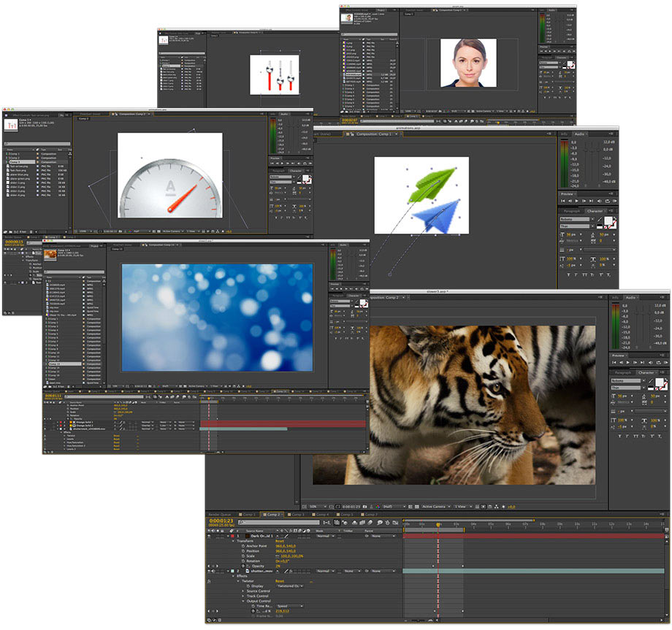
Task: Click the red Dark Orange layer bar in the timeline
Action: 533,536
